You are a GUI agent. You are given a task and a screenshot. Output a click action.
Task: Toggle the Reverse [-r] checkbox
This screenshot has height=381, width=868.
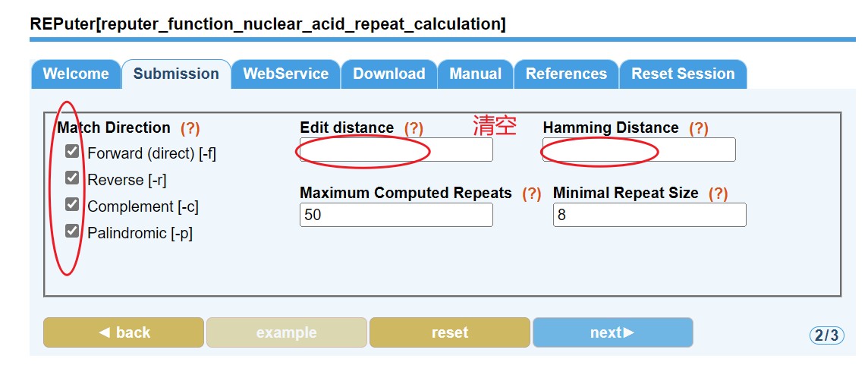coord(72,178)
